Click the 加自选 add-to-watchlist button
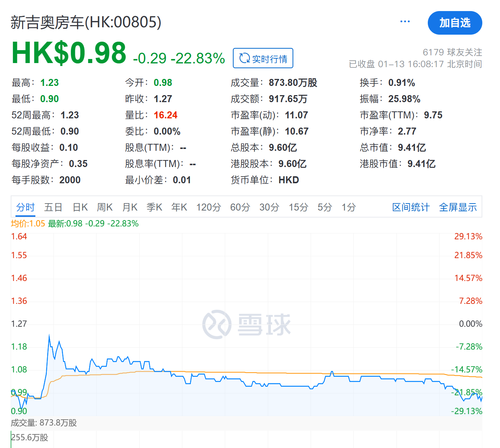This screenshot has height=448, width=500. click(x=455, y=23)
